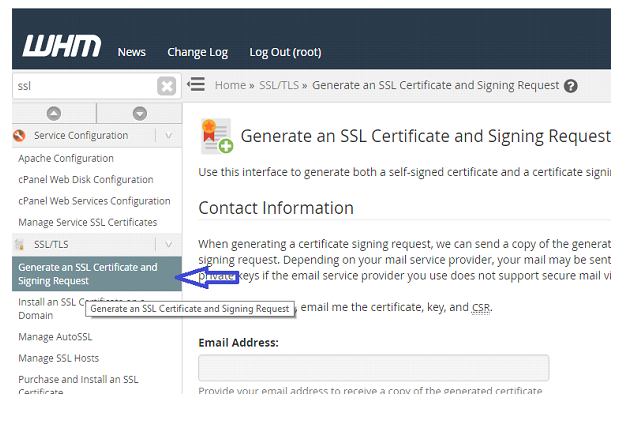Collapse the SSL/TLS section chevron

(168, 245)
